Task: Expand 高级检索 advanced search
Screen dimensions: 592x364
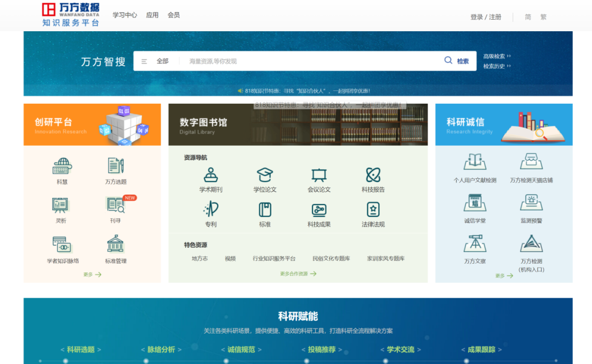Action: click(x=497, y=56)
